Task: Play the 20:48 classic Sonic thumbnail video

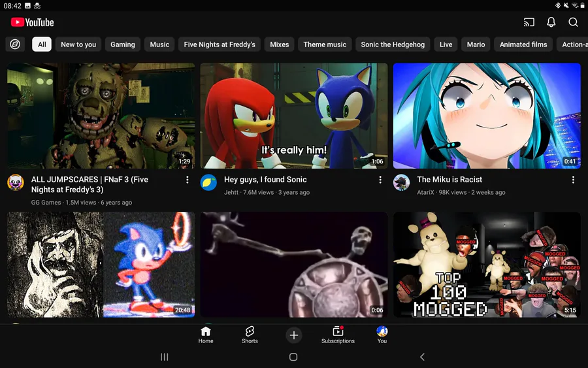Action: point(101,265)
